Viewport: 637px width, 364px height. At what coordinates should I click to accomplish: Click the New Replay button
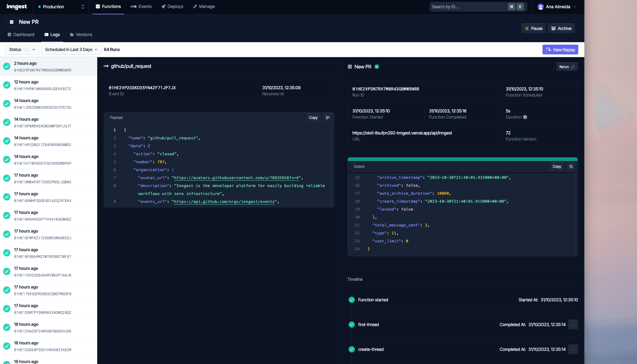560,50
